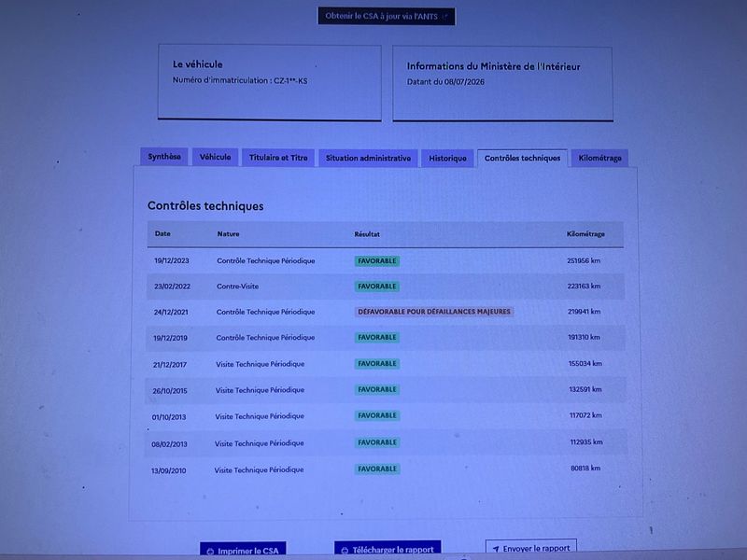This screenshot has width=747, height=560.
Task: Click printer icon in Imprimer le CSA
Action: click(x=211, y=551)
